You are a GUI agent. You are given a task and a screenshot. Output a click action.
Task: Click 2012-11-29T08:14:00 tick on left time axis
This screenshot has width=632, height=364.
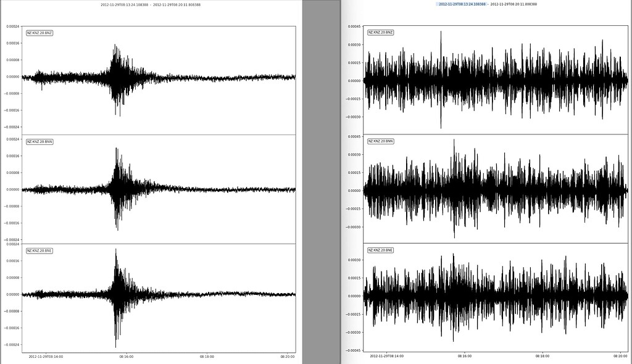coord(46,356)
